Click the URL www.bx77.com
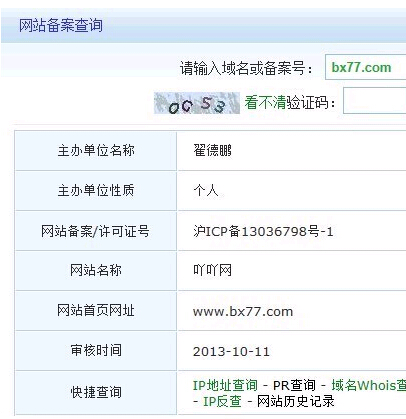Screen dimensions: 406x419 [x=243, y=312]
